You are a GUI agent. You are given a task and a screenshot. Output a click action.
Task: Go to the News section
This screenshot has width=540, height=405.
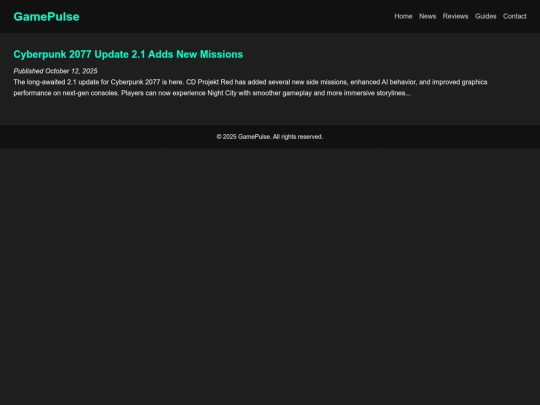[x=427, y=16]
